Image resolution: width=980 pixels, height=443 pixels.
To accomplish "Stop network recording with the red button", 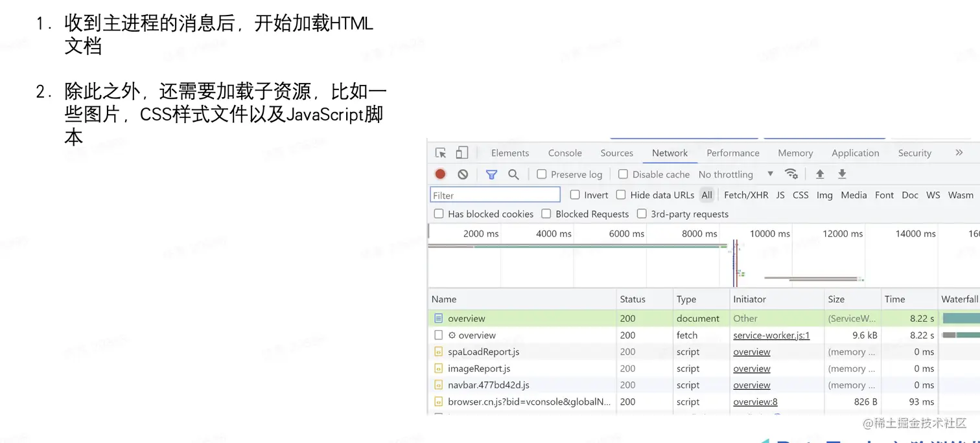I will pos(440,174).
